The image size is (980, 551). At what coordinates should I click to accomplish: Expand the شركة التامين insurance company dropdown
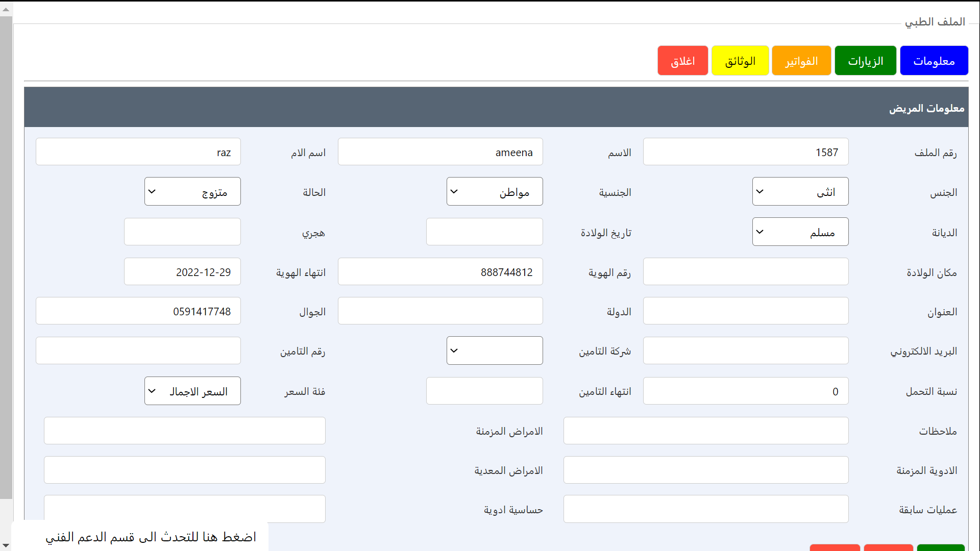pos(494,350)
